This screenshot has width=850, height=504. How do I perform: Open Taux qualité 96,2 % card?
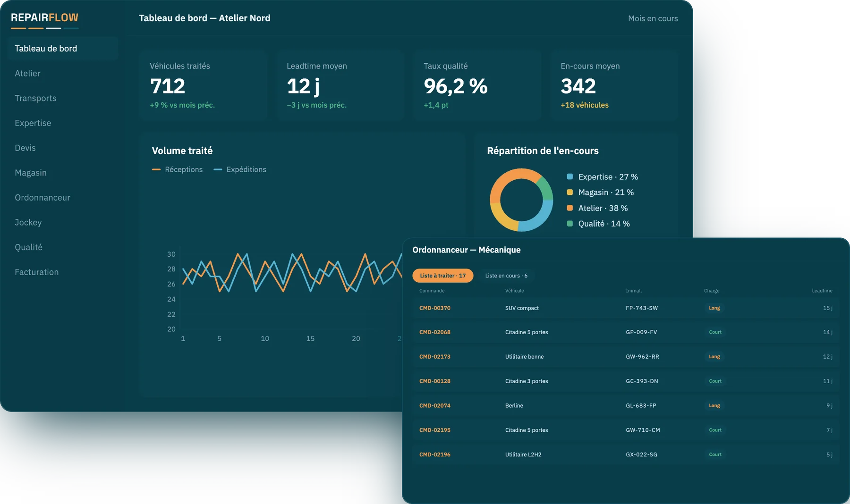click(x=477, y=85)
